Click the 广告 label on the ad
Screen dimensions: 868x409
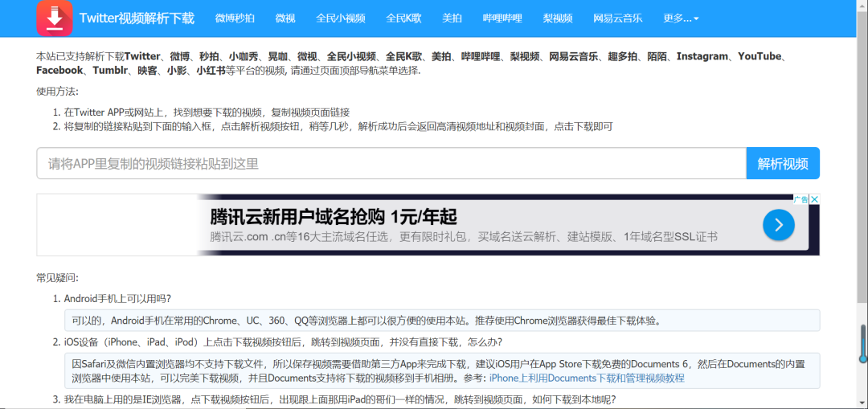(x=800, y=199)
